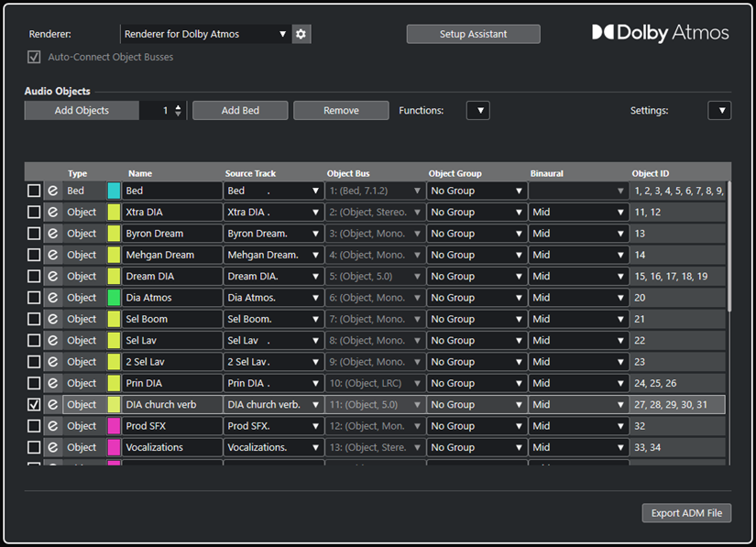Click the edit icon on DIA church verb row
Screen dimensions: 756x547
[x=52, y=405]
